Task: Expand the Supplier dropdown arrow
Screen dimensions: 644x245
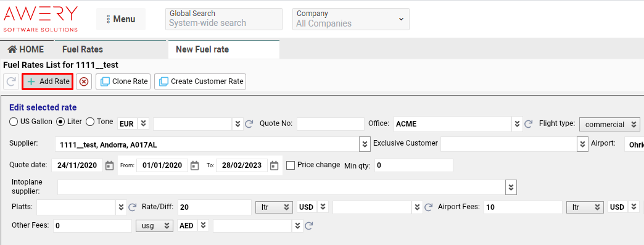Action: 365,144
